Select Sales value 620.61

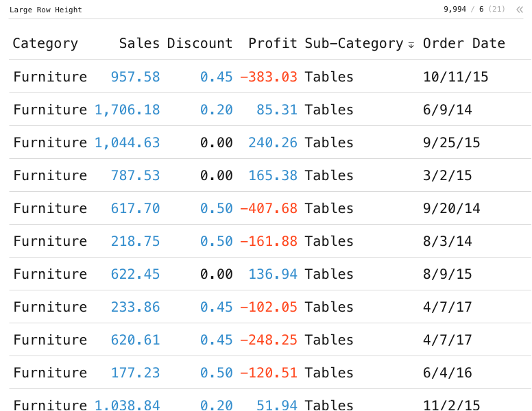point(135,340)
